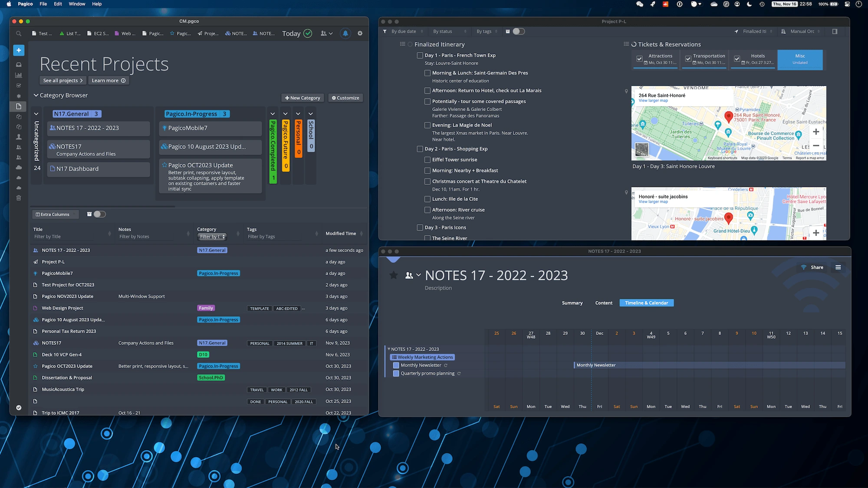Toggle the sidebar panel icon in Project P-L
This screenshot has height=488, width=868.
(x=835, y=31)
